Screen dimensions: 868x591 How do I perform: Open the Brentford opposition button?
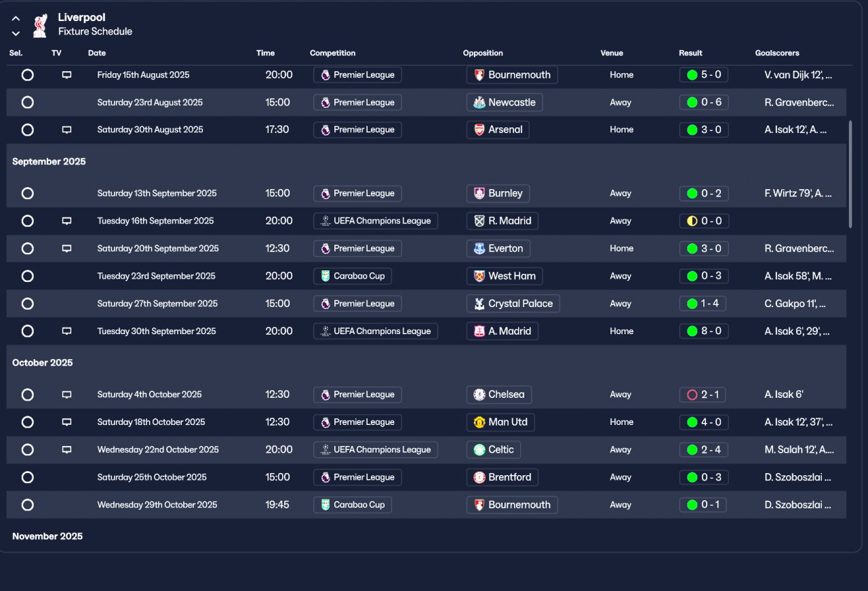click(502, 477)
